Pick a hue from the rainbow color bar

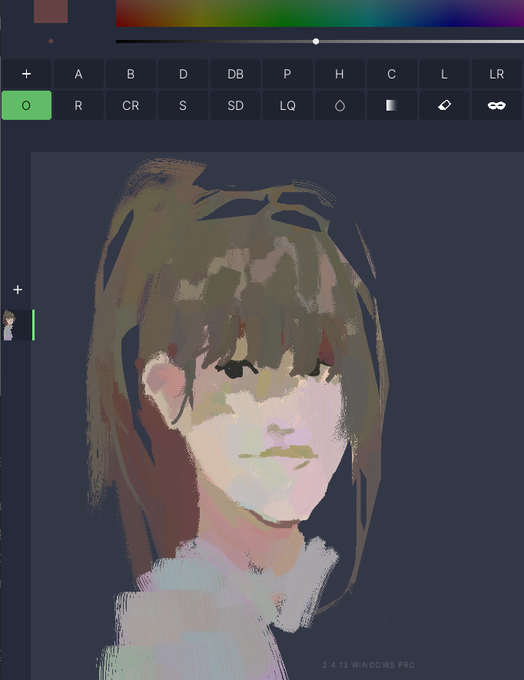coord(320,13)
